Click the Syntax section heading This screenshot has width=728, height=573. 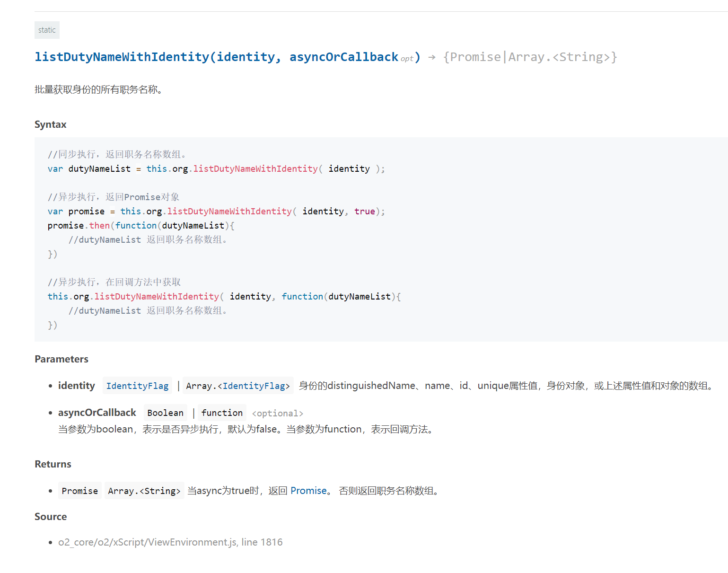50,124
